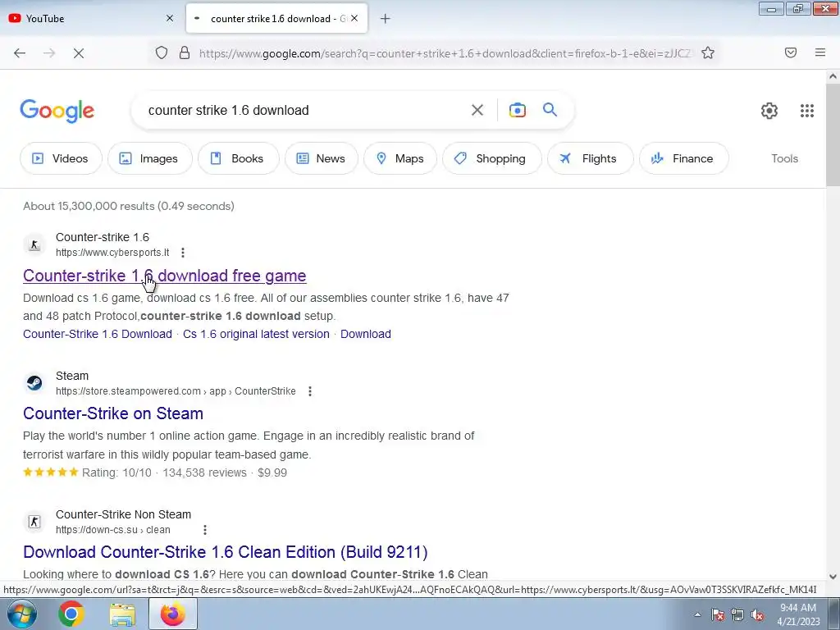Filter results by Videos
840x630 pixels.
click(x=61, y=158)
